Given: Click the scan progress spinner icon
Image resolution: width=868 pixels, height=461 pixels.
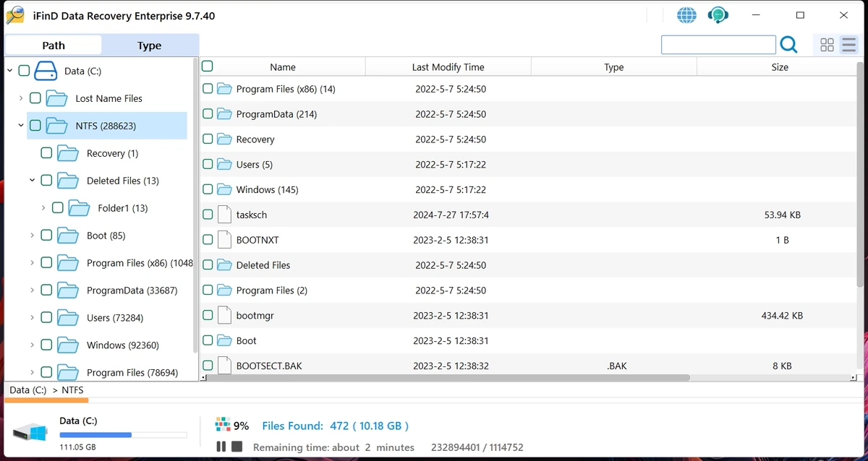Looking at the screenshot, I should tap(222, 425).
